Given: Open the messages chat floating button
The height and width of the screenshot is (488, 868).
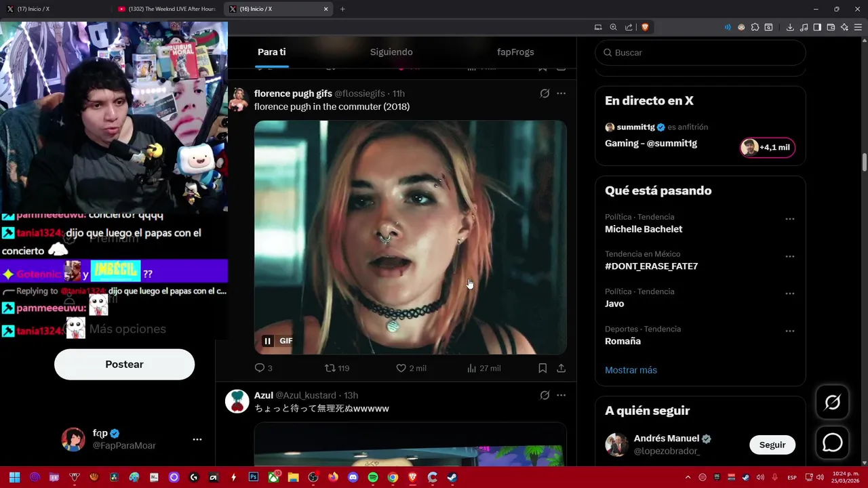Looking at the screenshot, I should [832, 443].
